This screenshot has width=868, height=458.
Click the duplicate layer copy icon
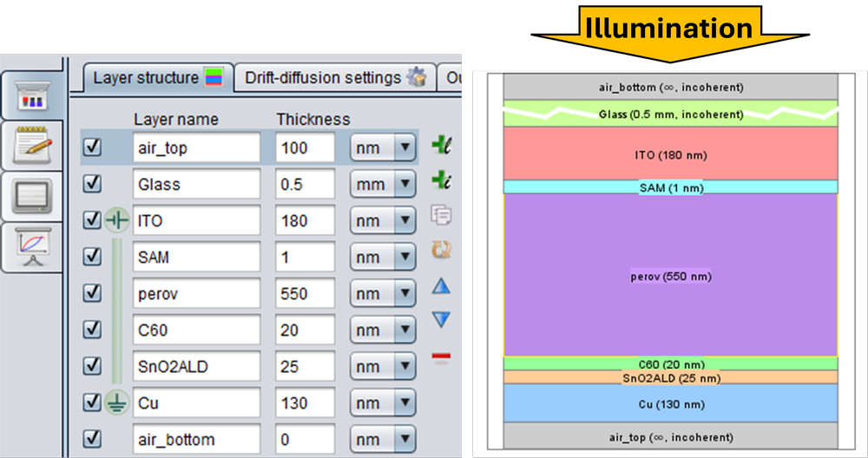441,214
